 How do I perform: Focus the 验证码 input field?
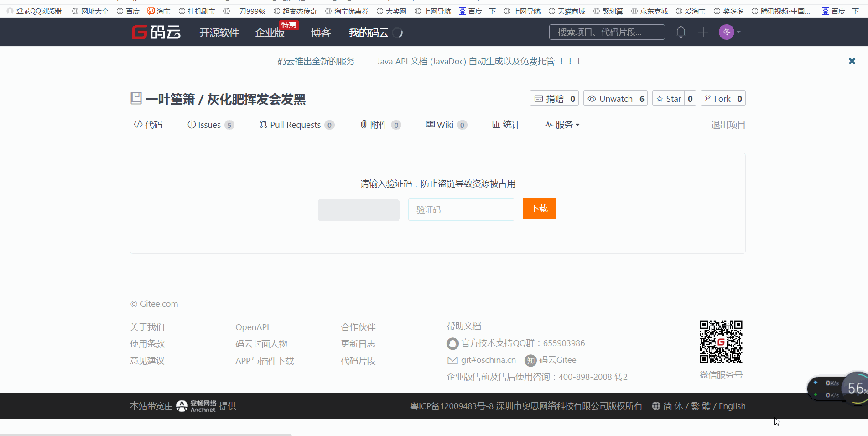(461, 210)
